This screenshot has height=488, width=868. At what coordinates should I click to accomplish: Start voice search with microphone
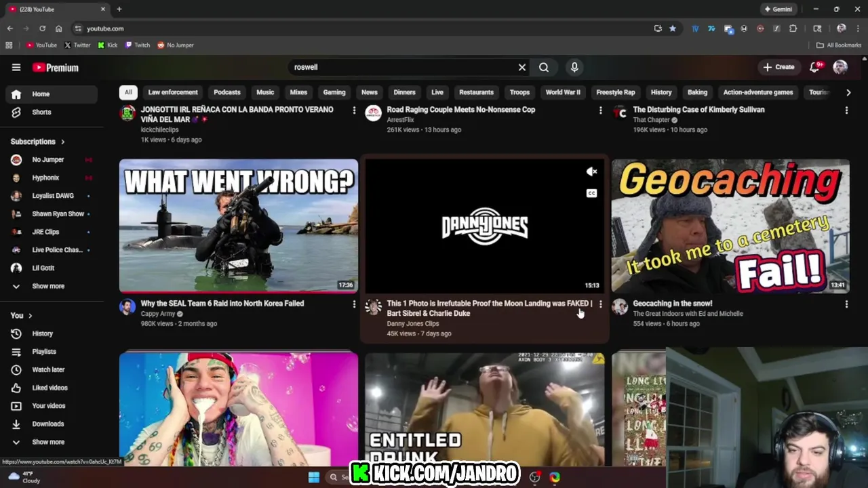[x=574, y=67]
